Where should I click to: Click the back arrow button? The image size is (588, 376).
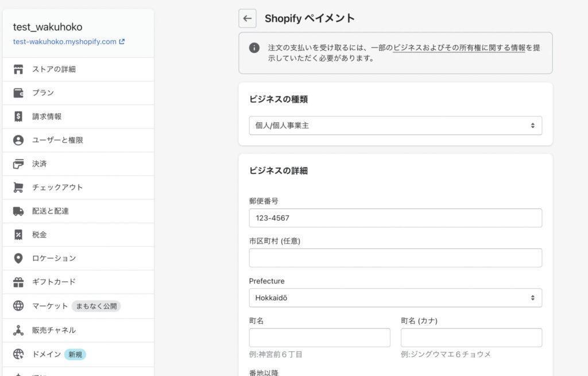point(247,18)
